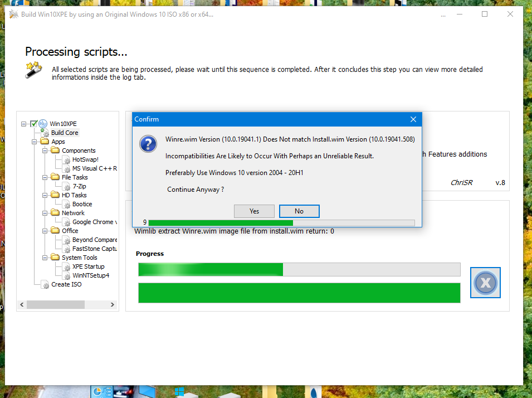Viewport: 532px width, 398px height.
Task: Click the Build Core script icon
Action: [45, 133]
